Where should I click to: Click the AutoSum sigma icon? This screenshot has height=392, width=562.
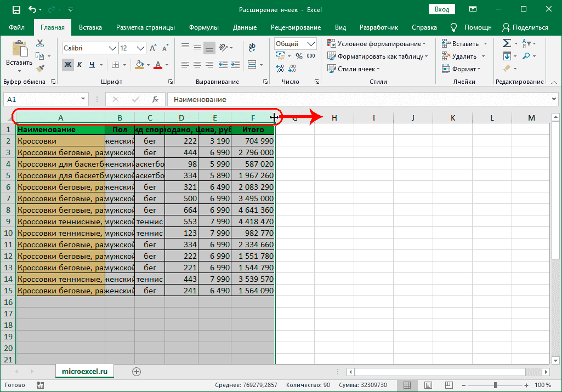pos(507,44)
